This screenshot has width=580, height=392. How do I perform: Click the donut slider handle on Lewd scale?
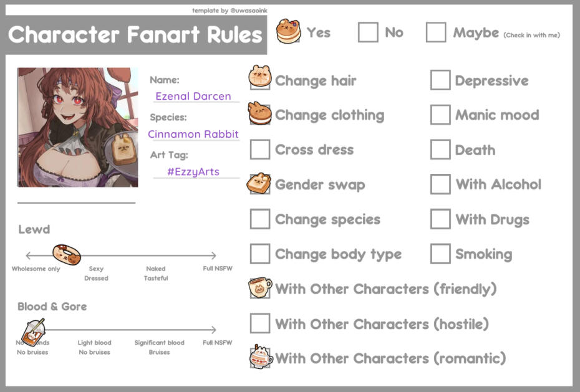pyautogui.click(x=66, y=254)
